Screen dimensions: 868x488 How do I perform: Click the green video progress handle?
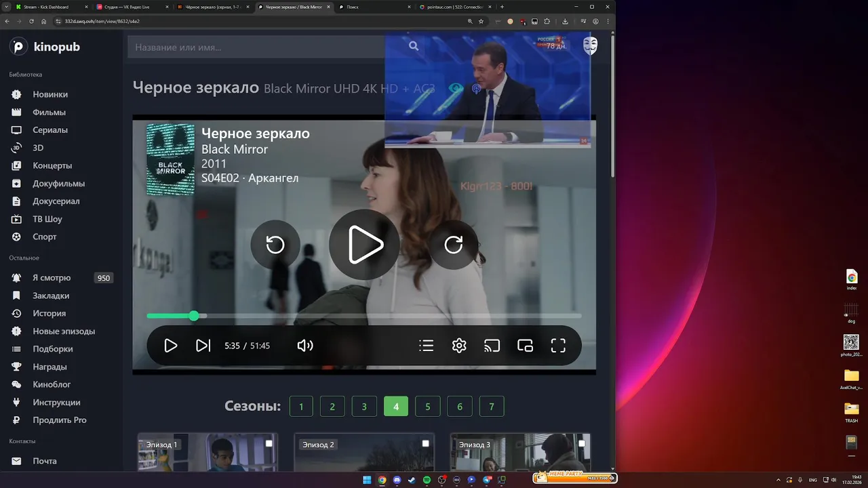click(x=194, y=316)
